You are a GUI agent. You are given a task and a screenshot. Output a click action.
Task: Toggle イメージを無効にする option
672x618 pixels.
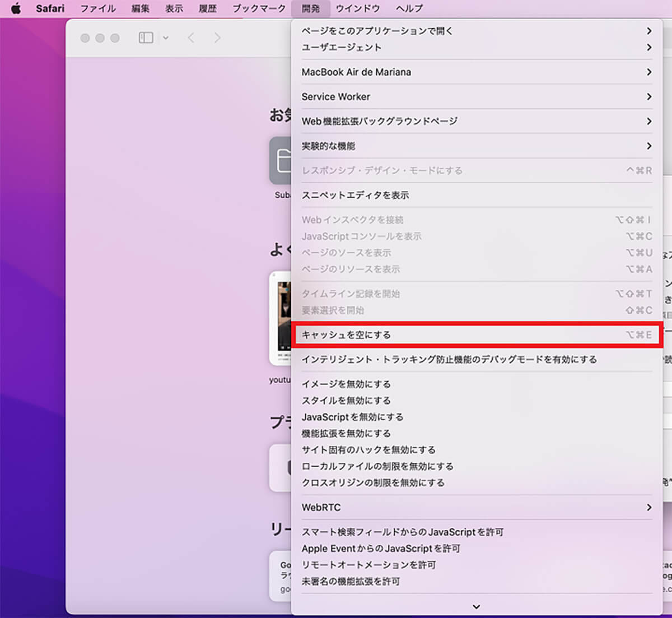346,384
